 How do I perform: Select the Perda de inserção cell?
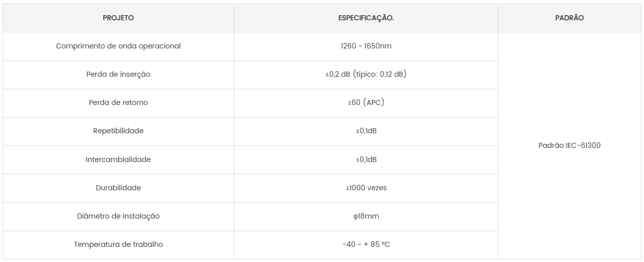118,74
